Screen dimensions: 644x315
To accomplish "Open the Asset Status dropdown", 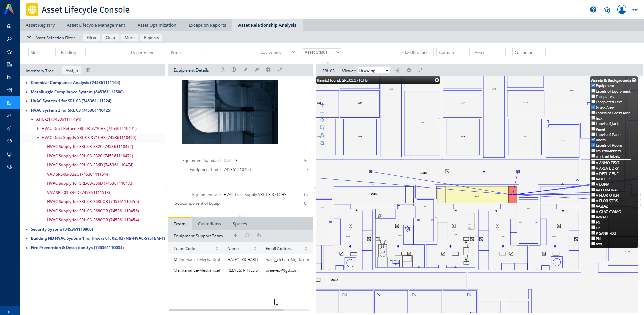I will tap(321, 52).
